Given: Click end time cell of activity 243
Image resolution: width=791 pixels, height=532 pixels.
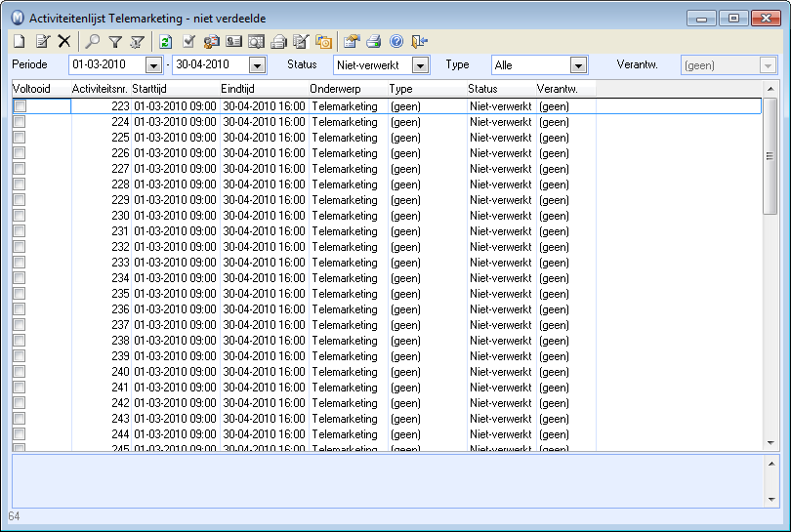Looking at the screenshot, I should 264,419.
